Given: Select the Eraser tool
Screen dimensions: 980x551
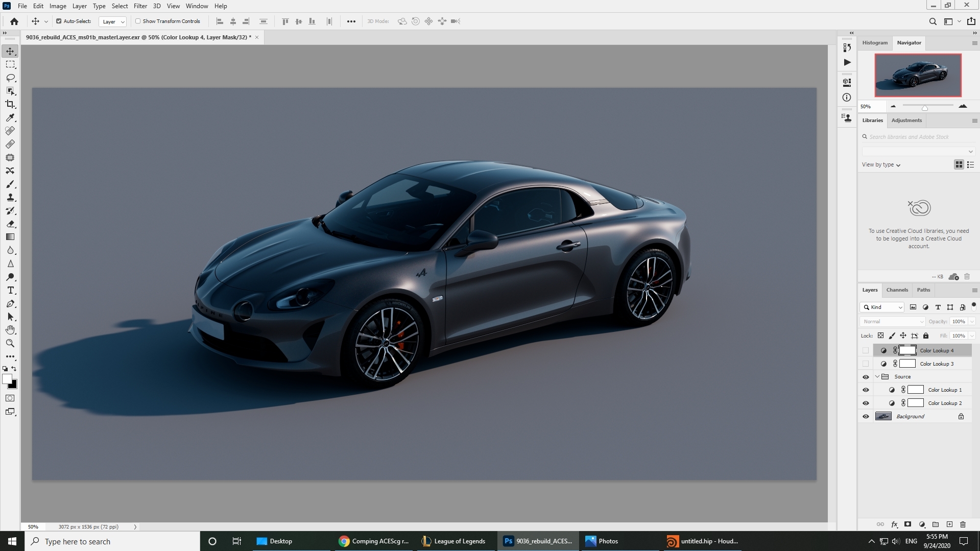Looking at the screenshot, I should click(10, 224).
